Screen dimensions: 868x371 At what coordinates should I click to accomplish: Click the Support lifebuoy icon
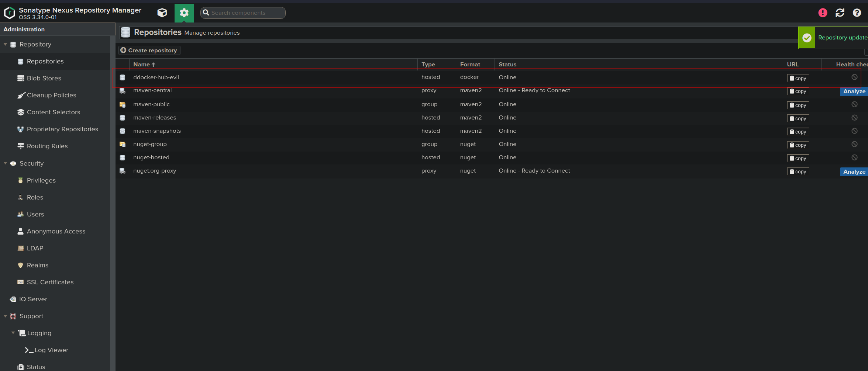(x=13, y=316)
